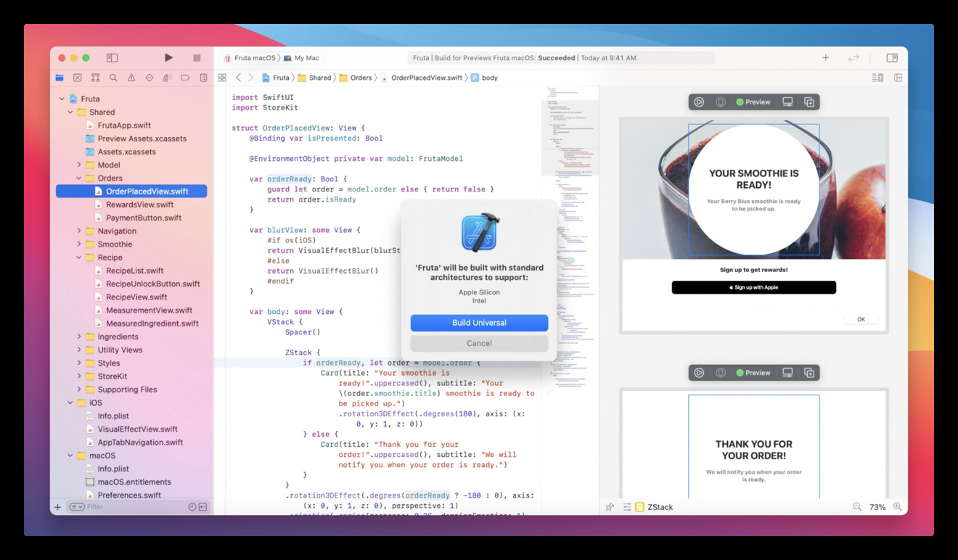This screenshot has height=560, width=958.
Task: Open the Breakpoint navigator
Action: pos(185,78)
